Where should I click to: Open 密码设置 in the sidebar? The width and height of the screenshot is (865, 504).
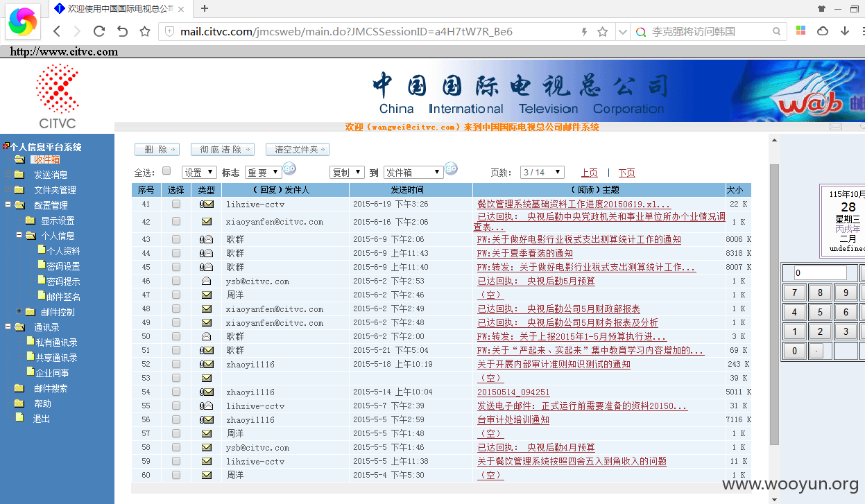(63, 266)
